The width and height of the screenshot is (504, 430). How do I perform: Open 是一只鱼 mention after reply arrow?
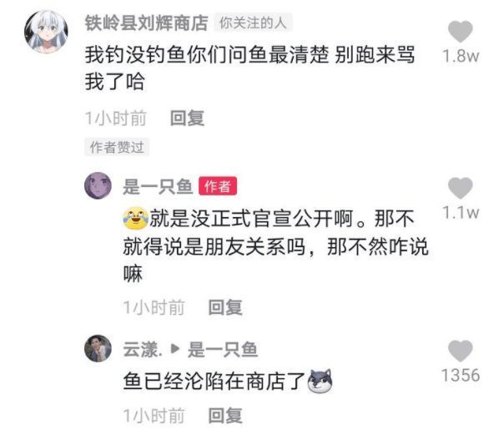tap(223, 349)
